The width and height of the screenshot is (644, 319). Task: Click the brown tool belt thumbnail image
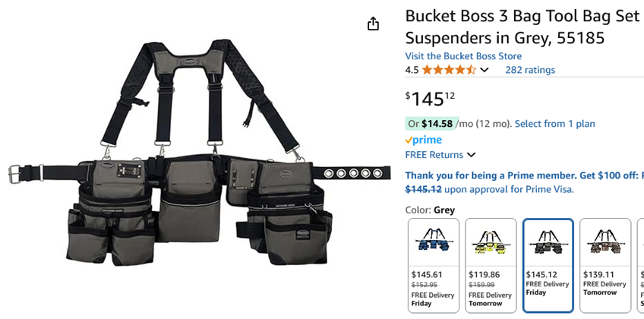pos(605,242)
